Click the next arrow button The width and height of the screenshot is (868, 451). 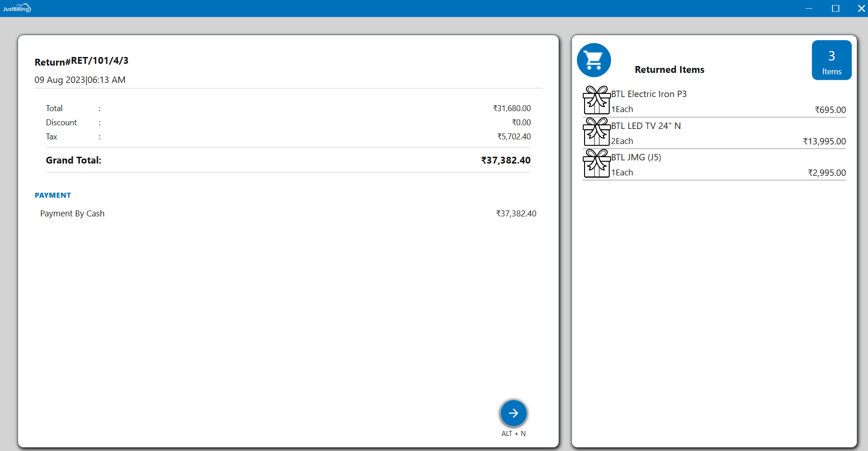tap(514, 413)
